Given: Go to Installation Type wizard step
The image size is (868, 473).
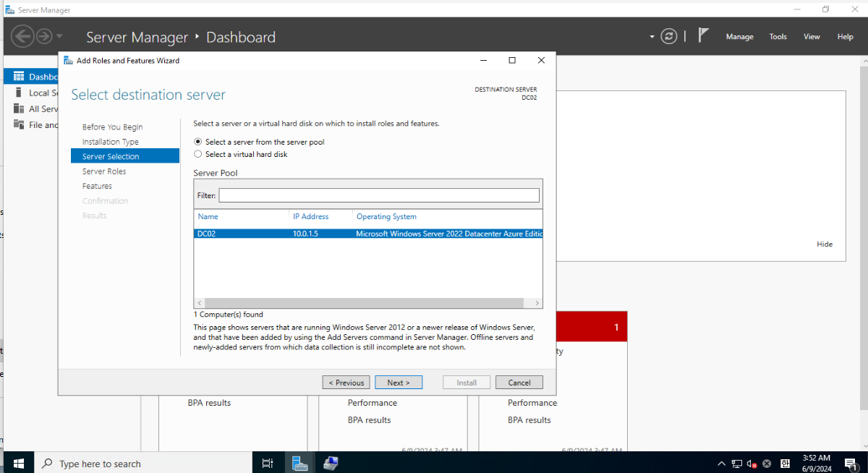Looking at the screenshot, I should click(x=110, y=142).
